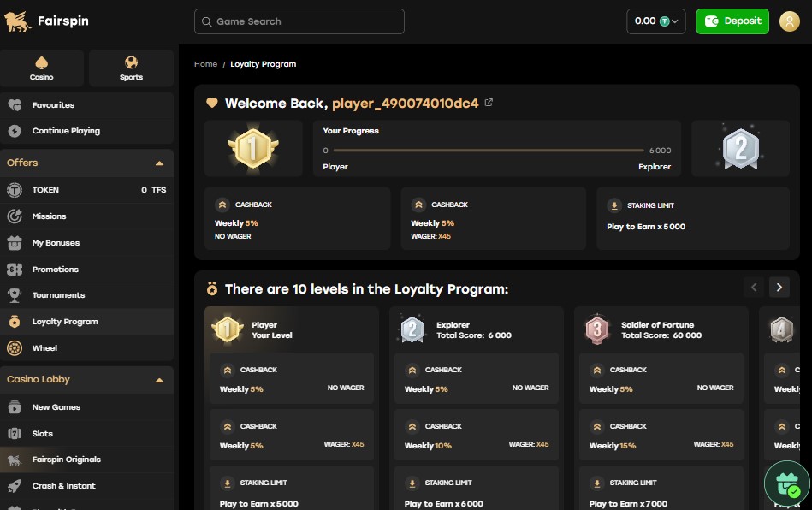Viewport: 812px width, 510px height.
Task: Click the player_490074010dc4 username link
Action: 405,103
